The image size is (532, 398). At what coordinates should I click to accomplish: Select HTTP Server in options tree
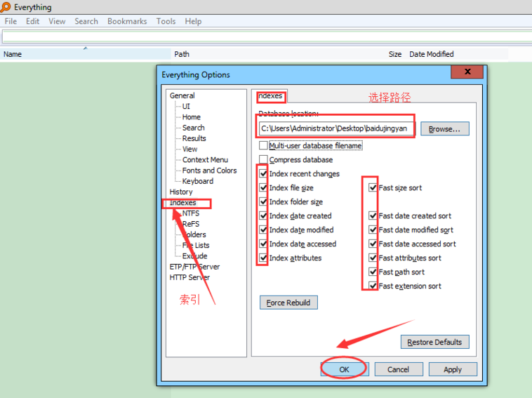(189, 277)
